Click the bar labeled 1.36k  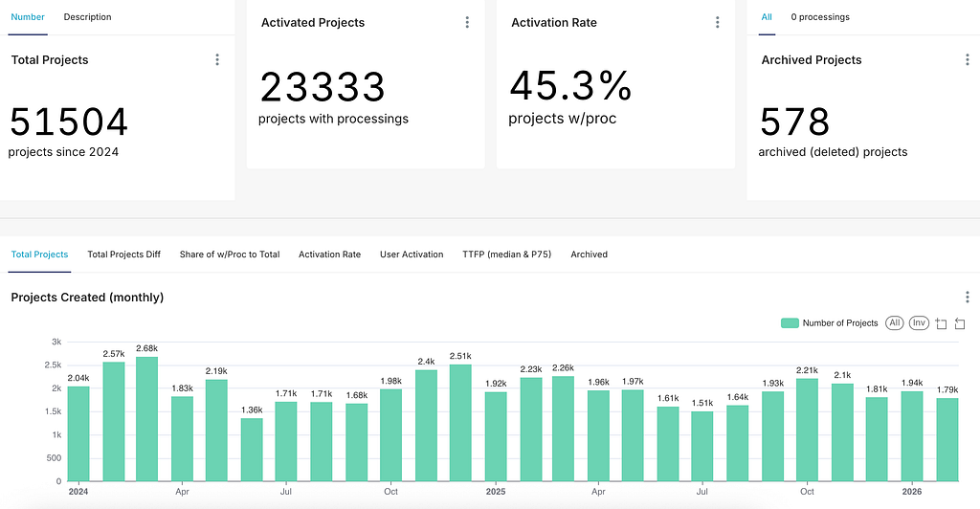point(252,450)
